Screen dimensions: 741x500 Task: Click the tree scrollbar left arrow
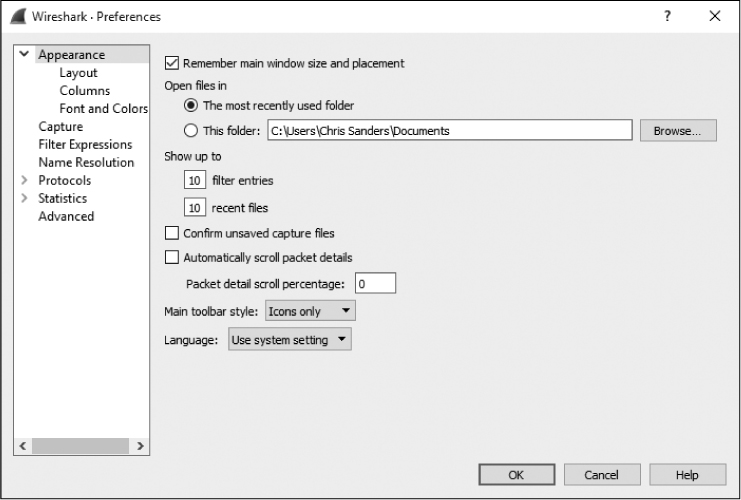coord(23,446)
